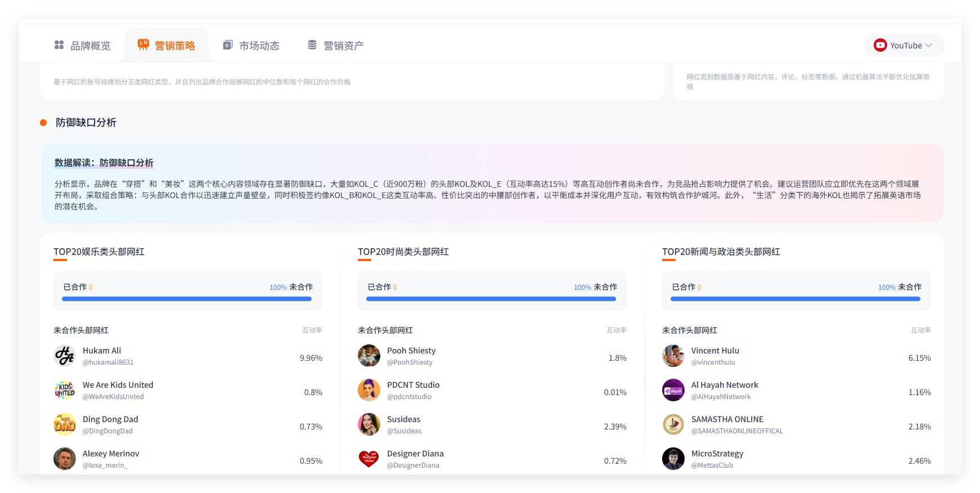Click the 营销策略 tab icon

(x=143, y=45)
